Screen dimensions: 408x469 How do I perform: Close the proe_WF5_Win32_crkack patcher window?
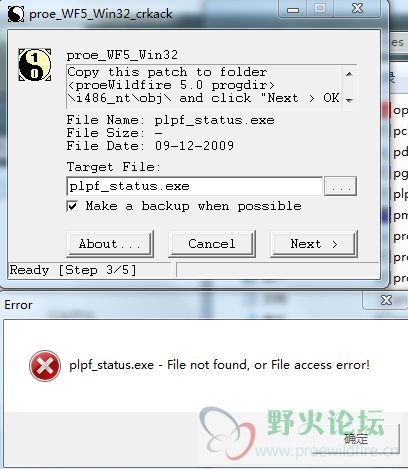click(x=357, y=8)
